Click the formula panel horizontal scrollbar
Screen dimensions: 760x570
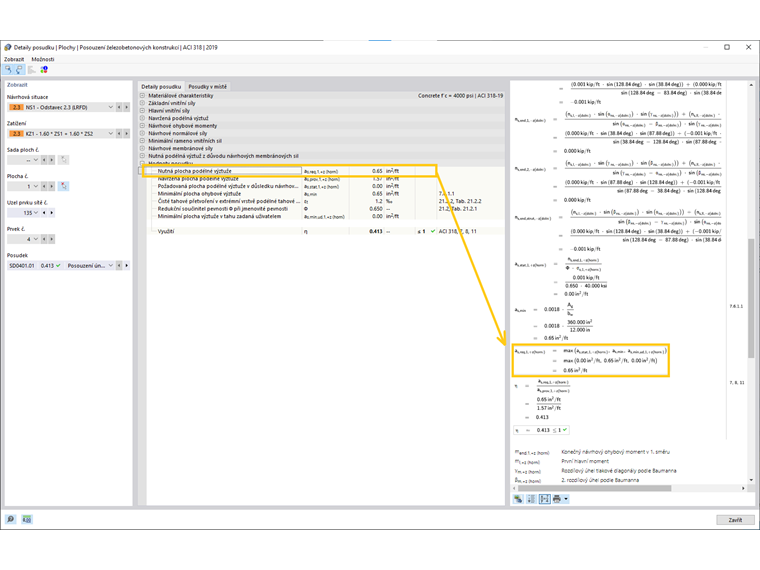[593, 488]
